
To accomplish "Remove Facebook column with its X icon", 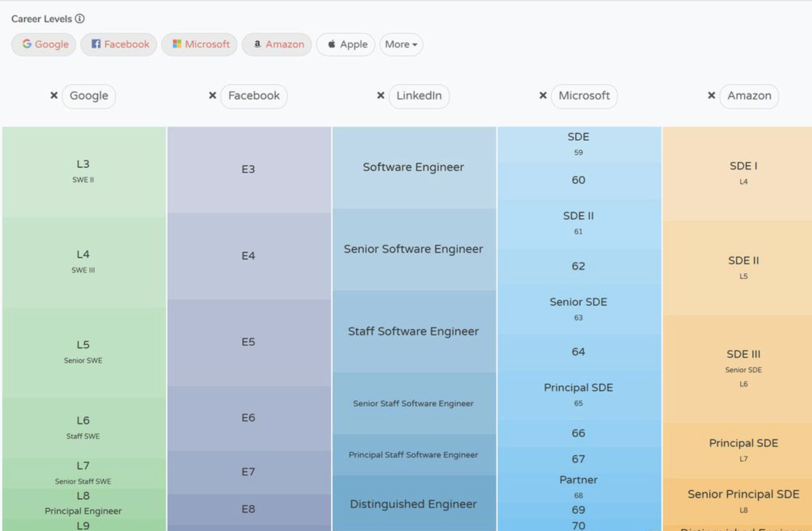I will (213, 95).
